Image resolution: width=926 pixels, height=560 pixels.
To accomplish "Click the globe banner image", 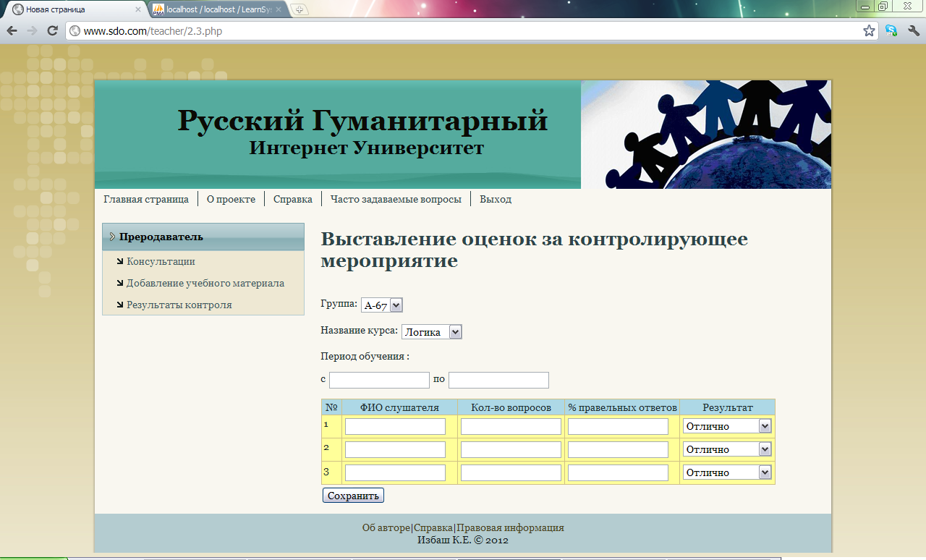I will point(706,135).
